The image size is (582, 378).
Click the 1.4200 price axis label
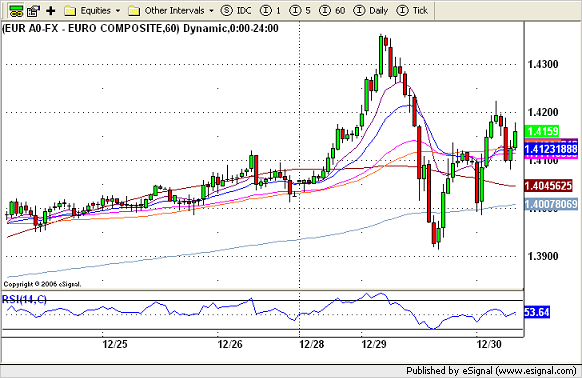coord(543,112)
